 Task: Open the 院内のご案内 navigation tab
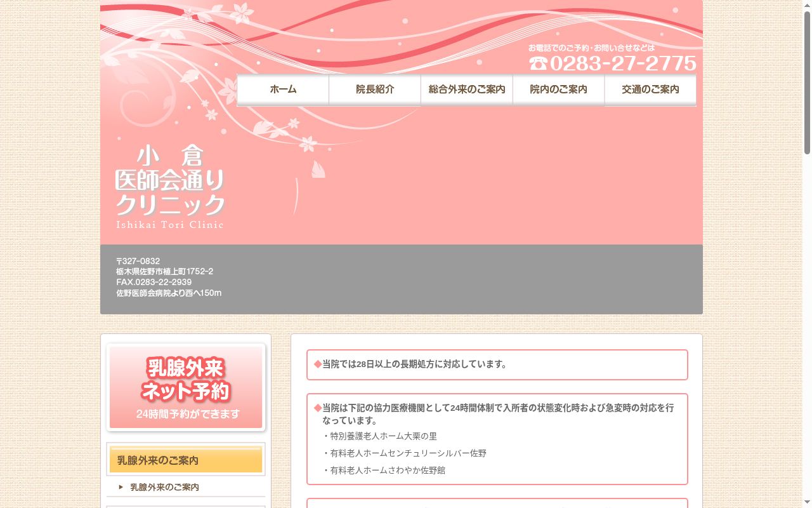tap(559, 90)
